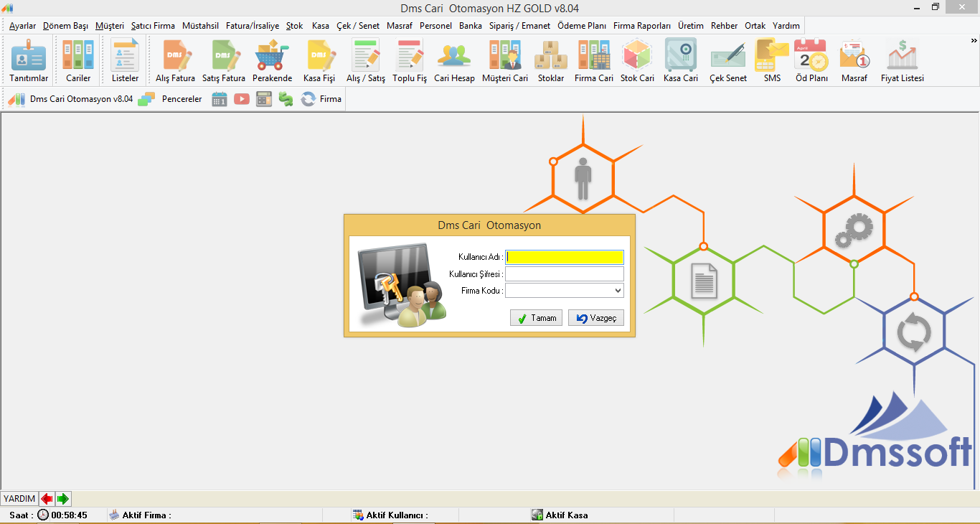
Task: Open the Personel menu
Action: (436, 26)
